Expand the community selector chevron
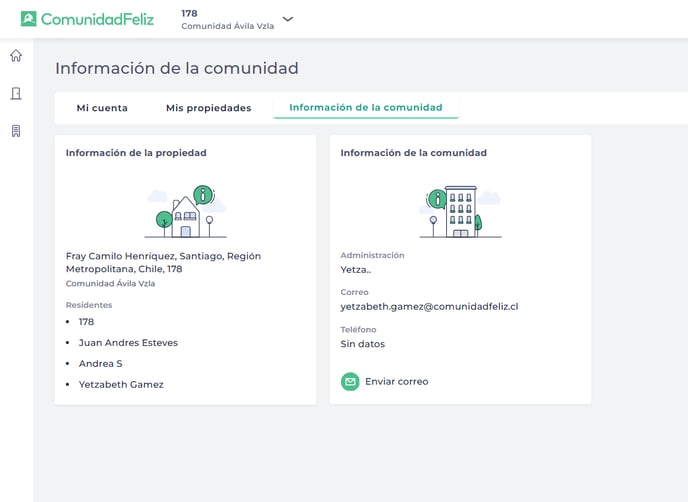This screenshot has height=502, width=688. [x=288, y=19]
